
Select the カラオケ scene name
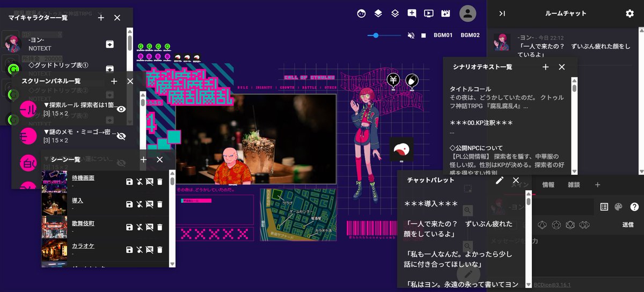[83, 245]
